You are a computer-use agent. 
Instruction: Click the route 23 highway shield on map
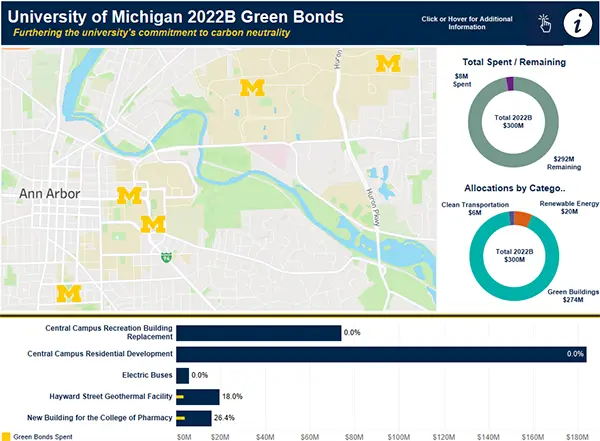tap(165, 256)
